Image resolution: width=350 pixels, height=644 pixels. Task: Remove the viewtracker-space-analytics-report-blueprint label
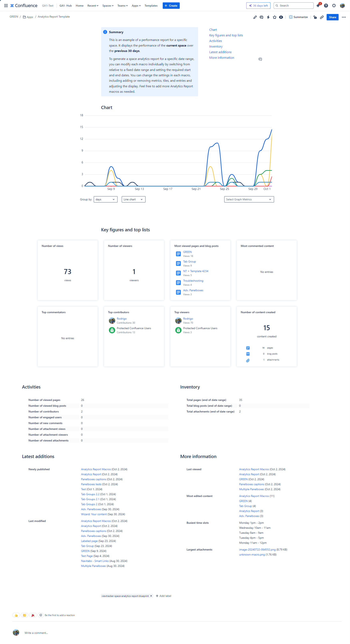[x=151, y=596]
